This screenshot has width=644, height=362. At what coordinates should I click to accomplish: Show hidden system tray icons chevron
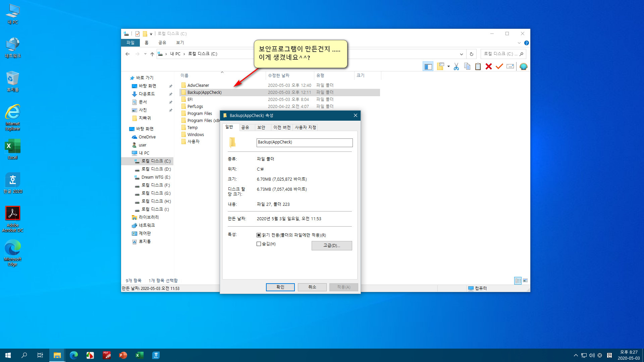(576, 355)
